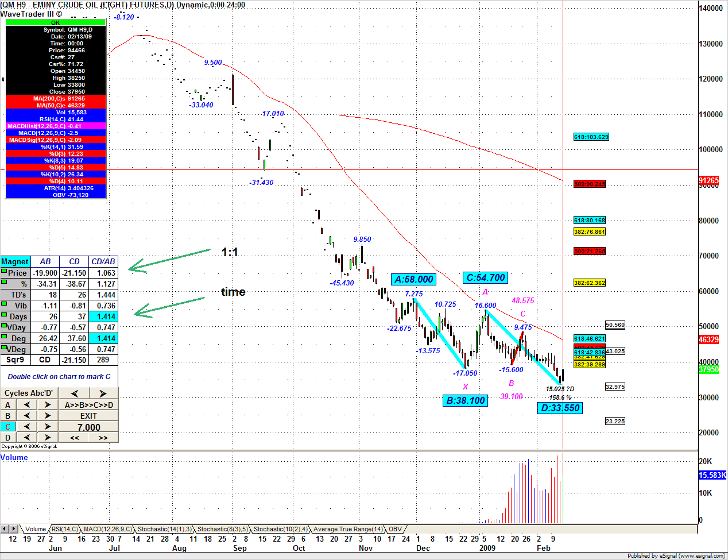Viewport: 728px width, 560px height.
Task: Switch to the RSI(14,C) tab
Action: click(64, 529)
